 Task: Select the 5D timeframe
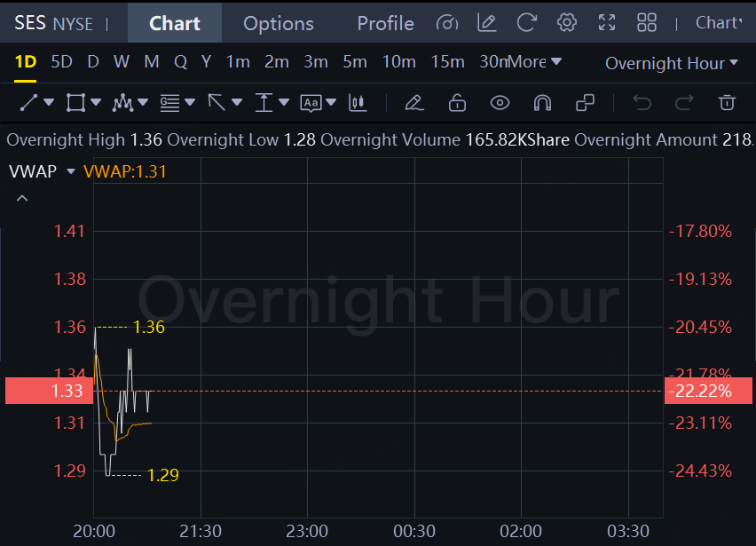[x=62, y=62]
